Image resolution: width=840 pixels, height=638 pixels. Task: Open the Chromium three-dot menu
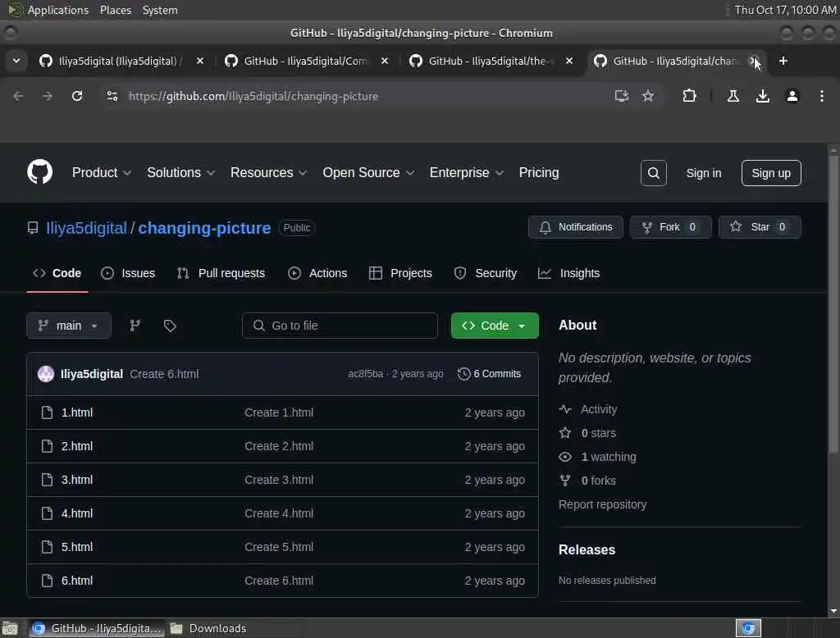coord(822,96)
